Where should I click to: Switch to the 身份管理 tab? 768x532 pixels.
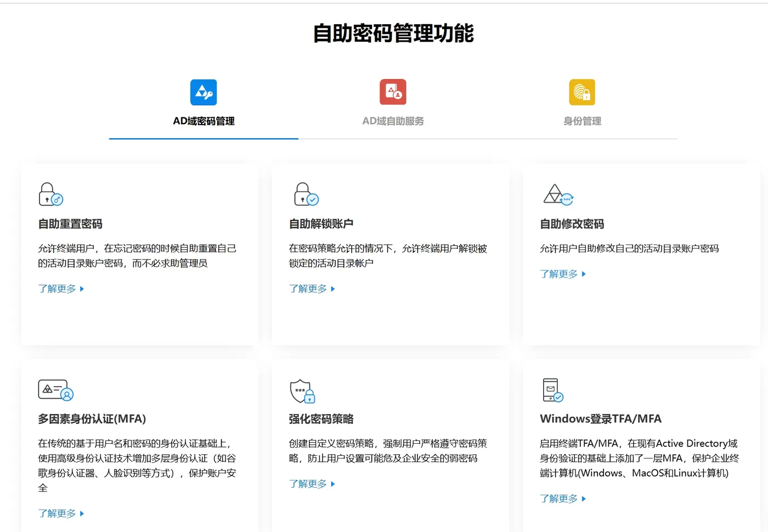582,121
